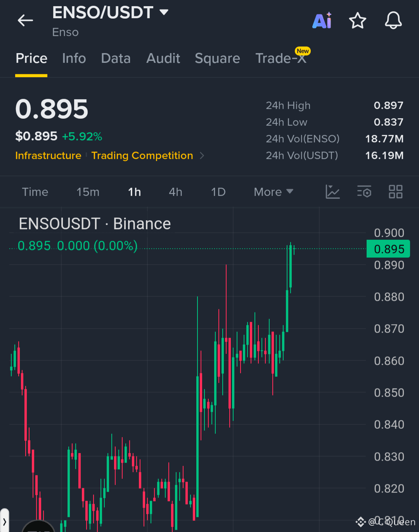The width and height of the screenshot is (419, 532).
Task: Switch to the Price tab
Action: pyautogui.click(x=31, y=58)
